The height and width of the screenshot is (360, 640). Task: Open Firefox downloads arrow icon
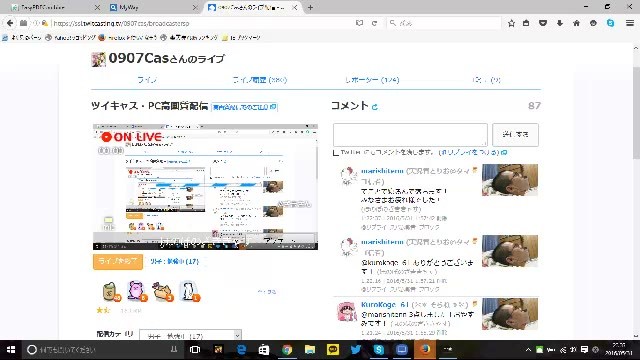tap(560, 23)
